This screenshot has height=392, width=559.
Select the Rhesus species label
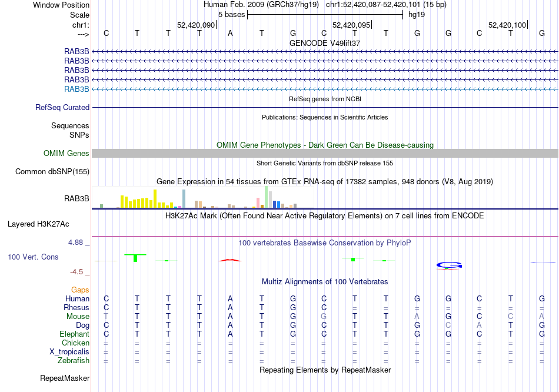(76, 307)
